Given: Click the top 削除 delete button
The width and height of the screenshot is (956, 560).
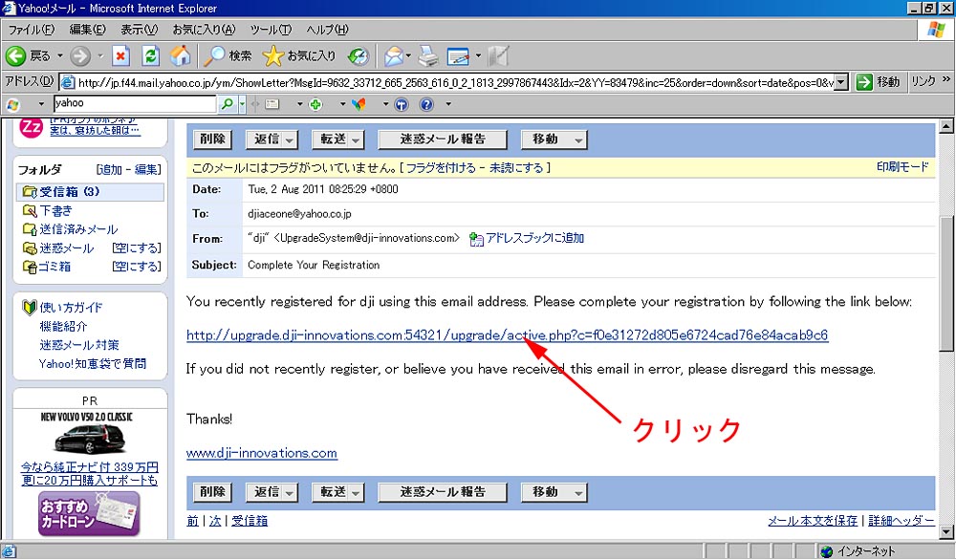Looking at the screenshot, I should [211, 140].
